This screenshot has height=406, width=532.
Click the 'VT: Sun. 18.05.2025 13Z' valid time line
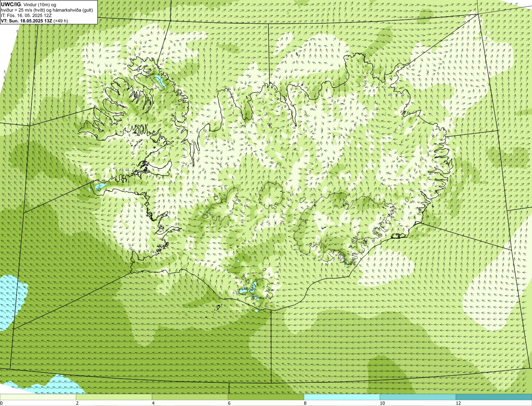34,20
